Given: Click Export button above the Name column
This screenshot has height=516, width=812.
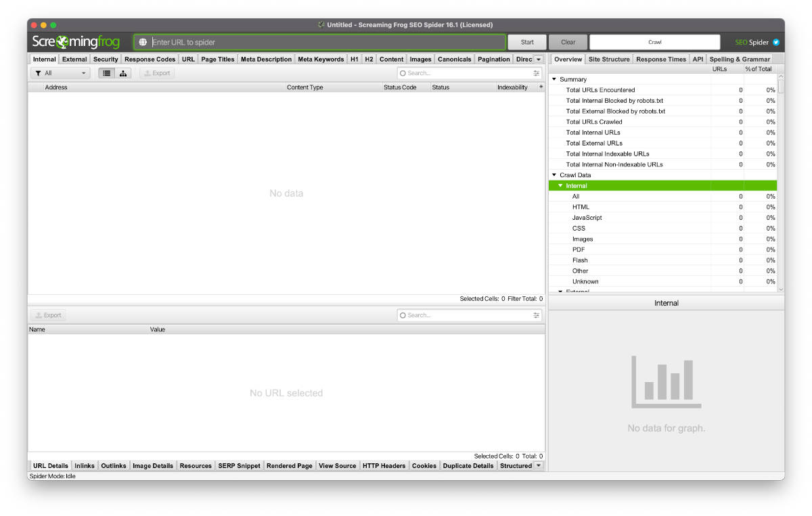Looking at the screenshot, I should point(48,315).
